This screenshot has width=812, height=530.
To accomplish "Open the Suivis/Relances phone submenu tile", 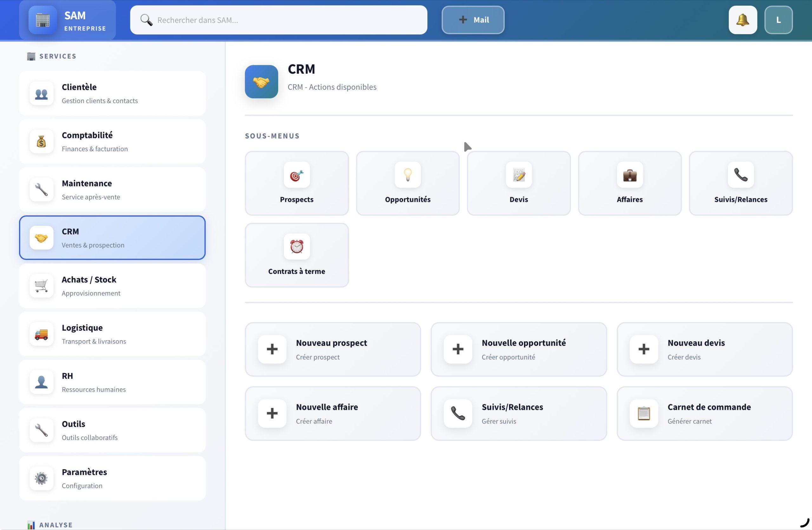I will pyautogui.click(x=740, y=183).
